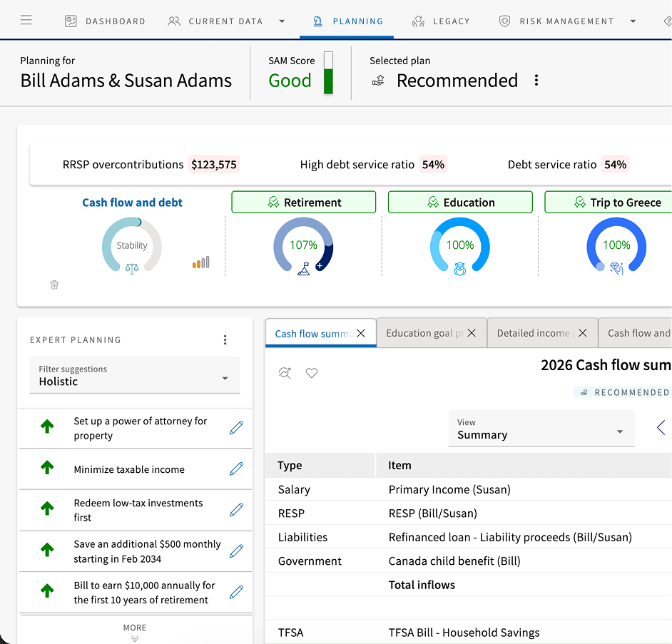The height and width of the screenshot is (644, 672).
Task: Click the Retirement mountain flag icon
Action: 304,269
